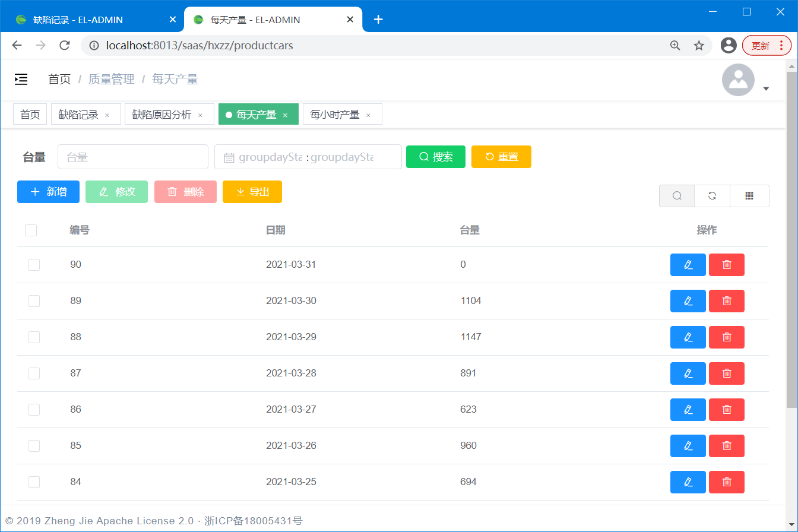Select the checkbox for row 86
Screen dimensions: 798x532
[x=34, y=410]
